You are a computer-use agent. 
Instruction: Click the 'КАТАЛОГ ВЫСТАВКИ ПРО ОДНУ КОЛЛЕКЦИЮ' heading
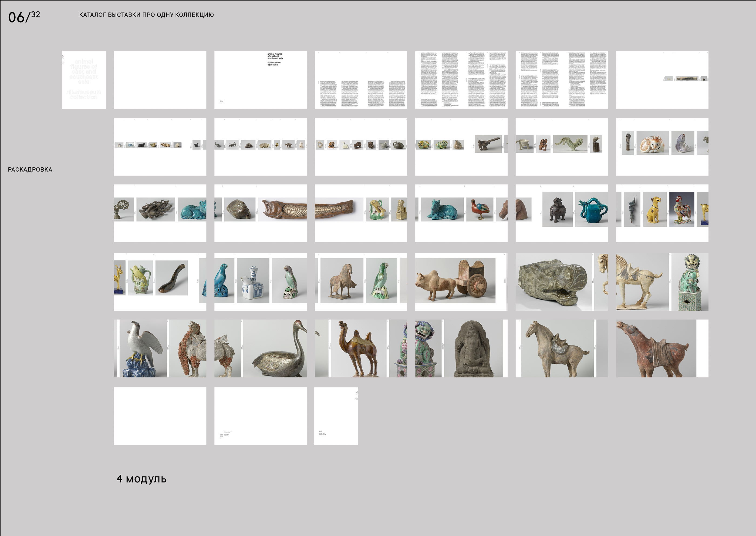click(146, 15)
